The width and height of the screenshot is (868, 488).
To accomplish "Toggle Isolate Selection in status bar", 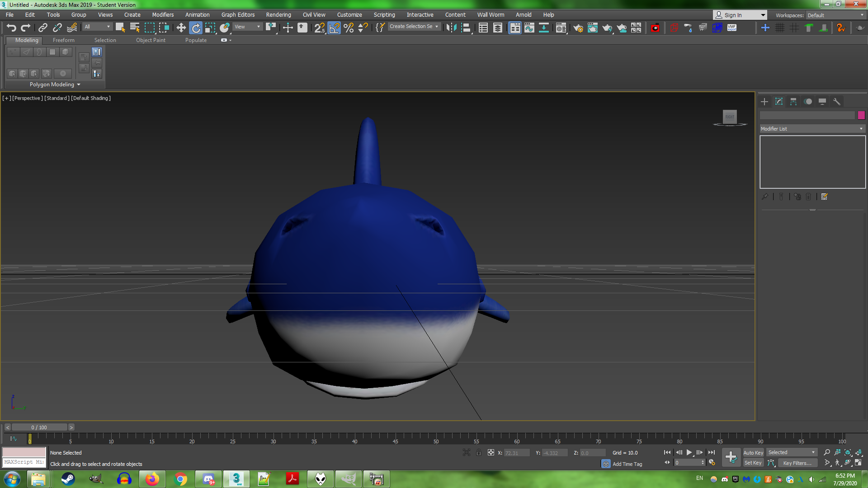I will point(467,452).
